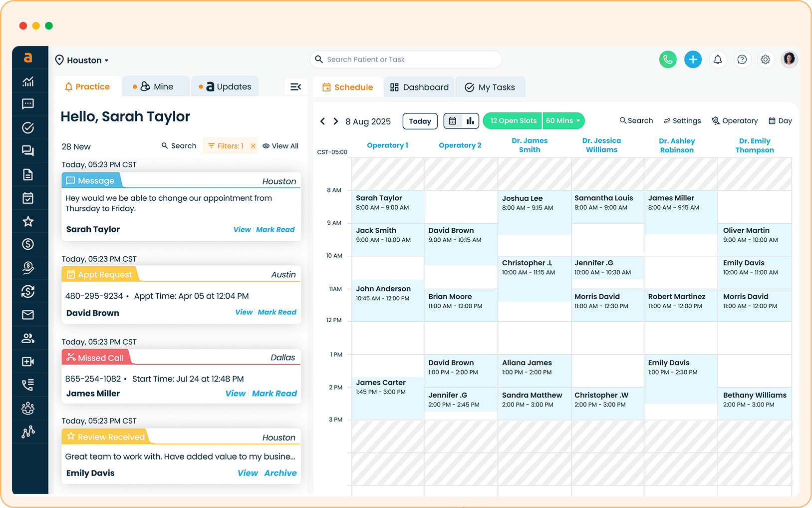Toggle View All notifications eye
Viewport: 812px width, 508px height.
pos(280,146)
